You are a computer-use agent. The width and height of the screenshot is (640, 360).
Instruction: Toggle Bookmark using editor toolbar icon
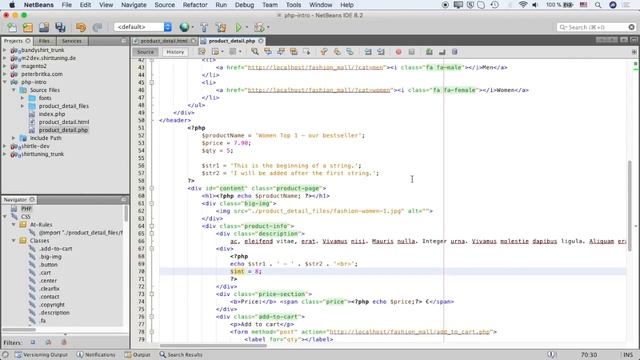click(350, 52)
